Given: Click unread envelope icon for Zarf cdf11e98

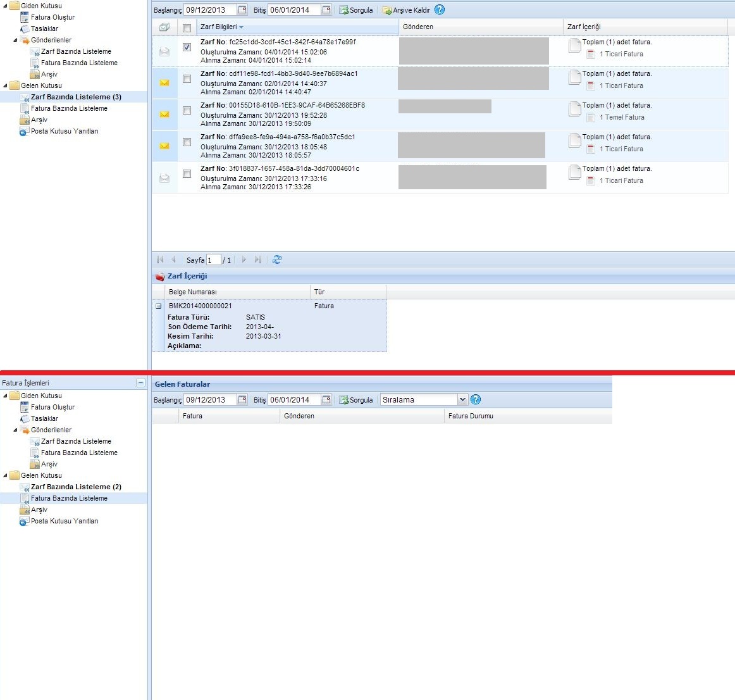Looking at the screenshot, I should click(x=164, y=82).
